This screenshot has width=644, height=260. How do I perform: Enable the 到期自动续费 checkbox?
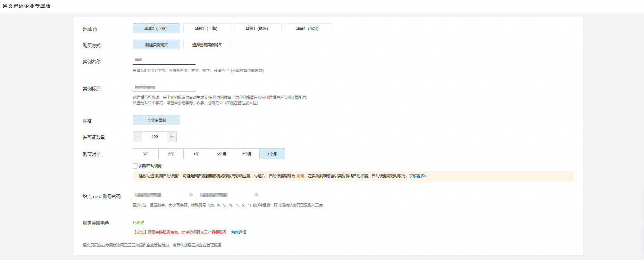click(135, 166)
